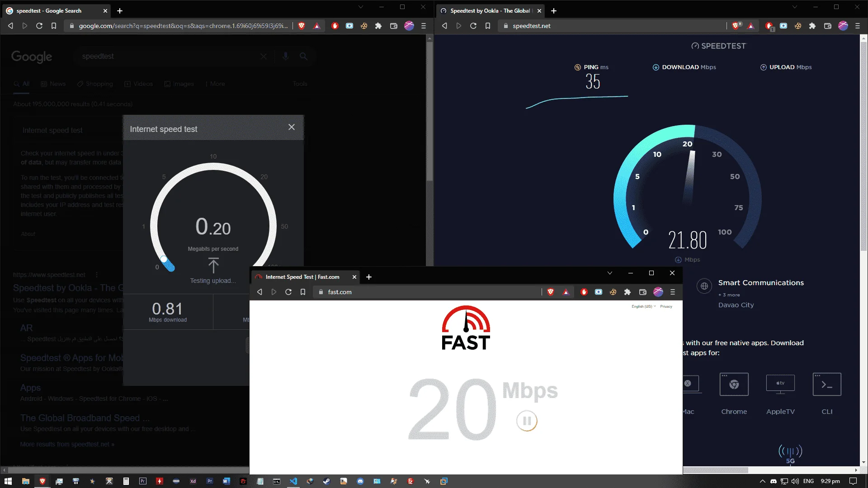Select the 'Speedtest by Ookla' tab
Screen dimensions: 868x488
point(490,11)
